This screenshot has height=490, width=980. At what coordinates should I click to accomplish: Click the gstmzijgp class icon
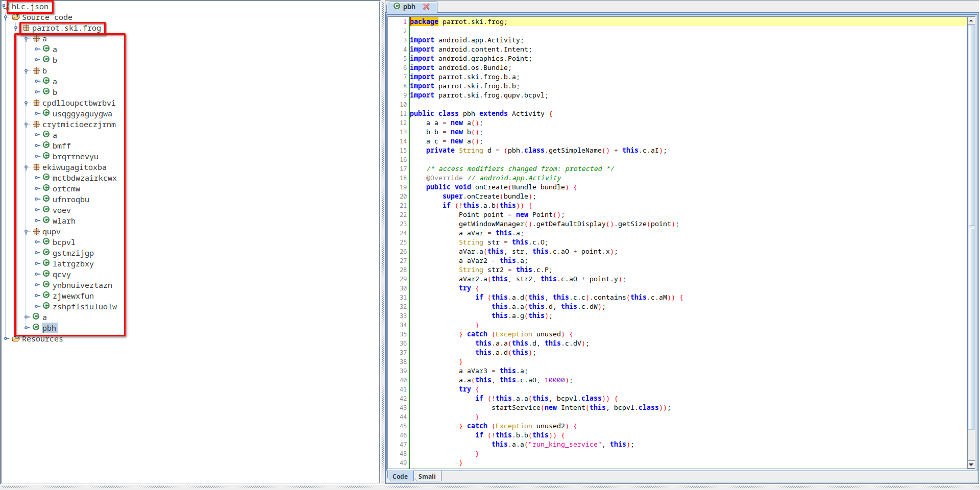pos(46,252)
